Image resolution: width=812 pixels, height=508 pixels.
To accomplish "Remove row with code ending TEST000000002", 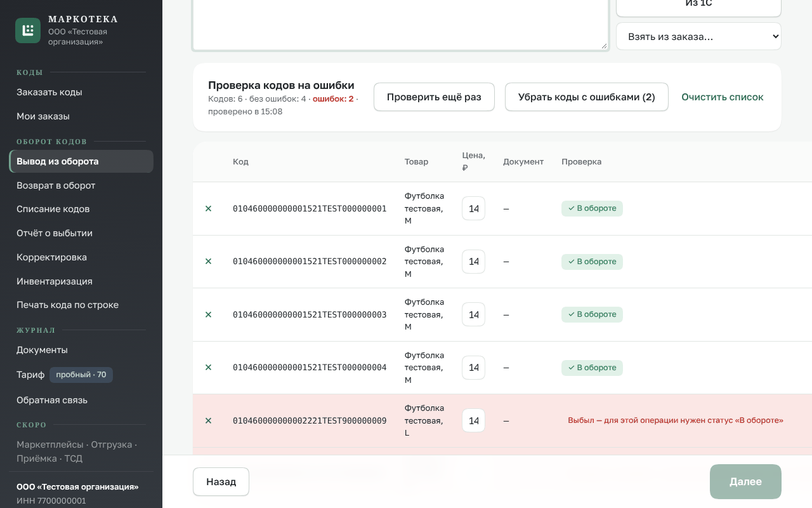I will coord(208,262).
